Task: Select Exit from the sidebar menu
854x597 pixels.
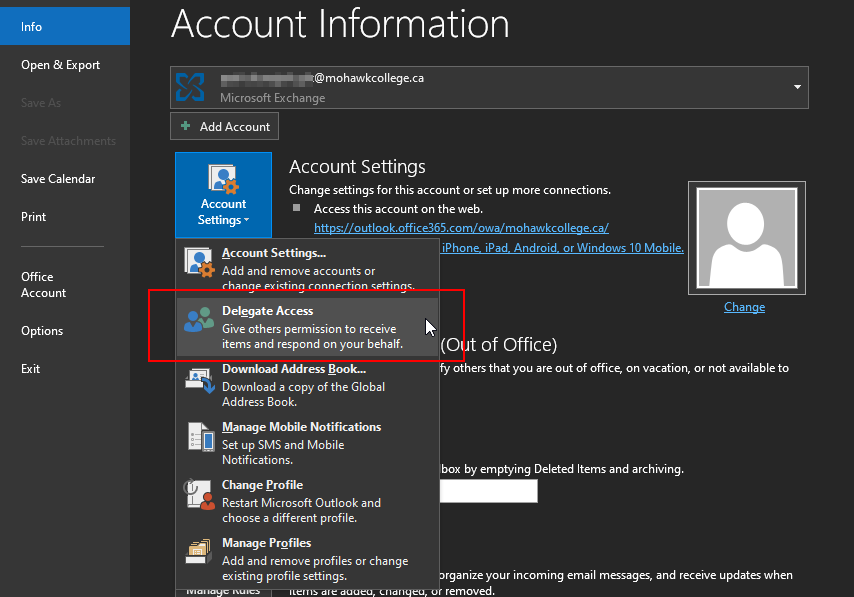Action: pyautogui.click(x=30, y=369)
